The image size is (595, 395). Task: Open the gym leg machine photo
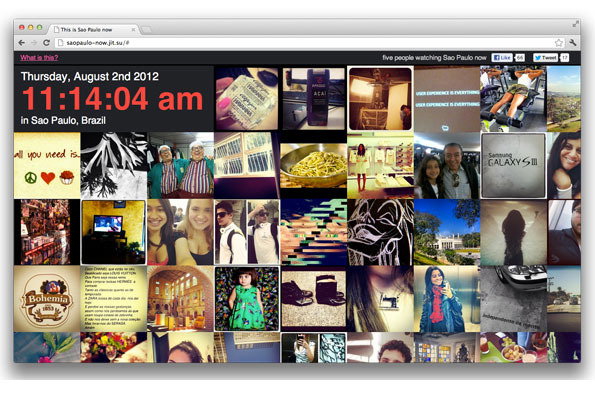coord(513,99)
